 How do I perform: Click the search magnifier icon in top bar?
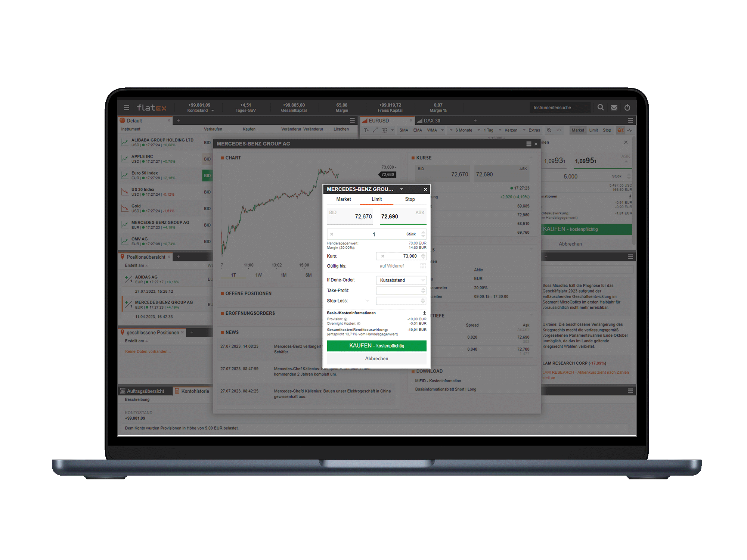pyautogui.click(x=601, y=108)
